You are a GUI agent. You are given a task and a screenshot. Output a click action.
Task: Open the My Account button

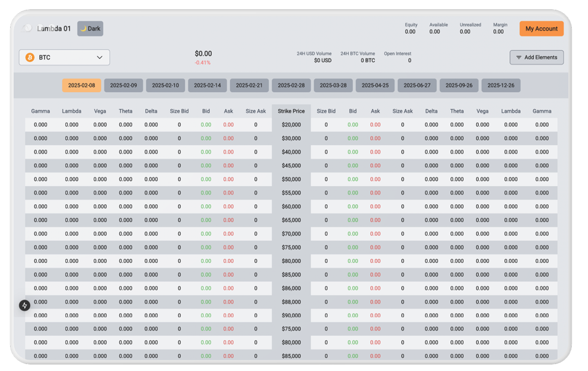pyautogui.click(x=541, y=28)
